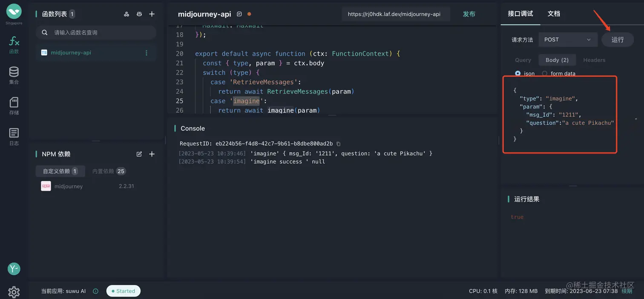
Task: Click the copilot robot icon in the function list header
Action: (139, 14)
